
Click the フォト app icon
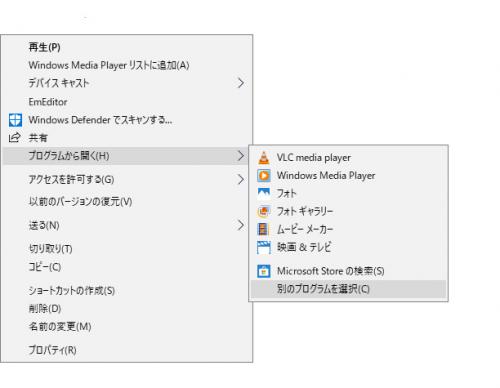264,193
